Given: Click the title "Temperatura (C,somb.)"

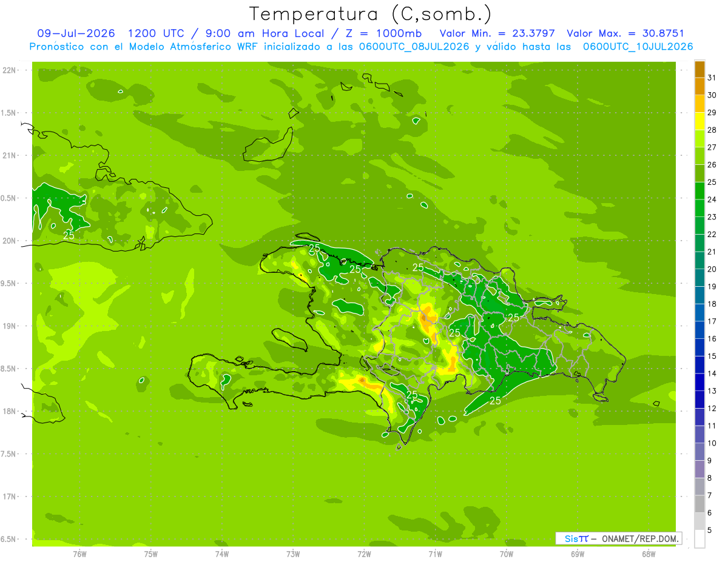Looking at the screenshot, I should 370,13.
